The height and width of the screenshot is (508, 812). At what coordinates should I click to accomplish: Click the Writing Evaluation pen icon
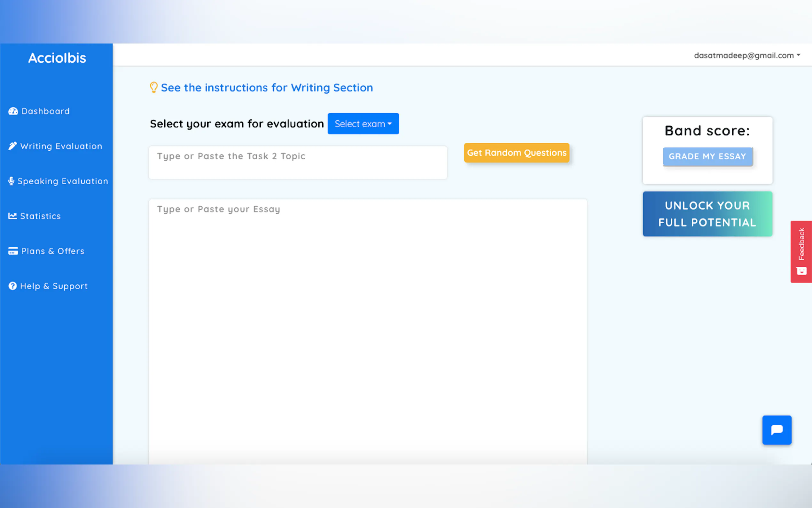(x=12, y=146)
